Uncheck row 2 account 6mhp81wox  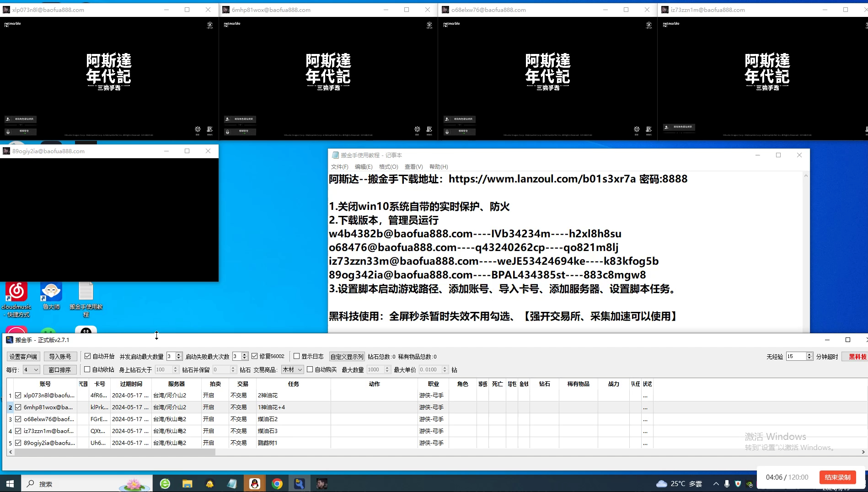pos(18,407)
